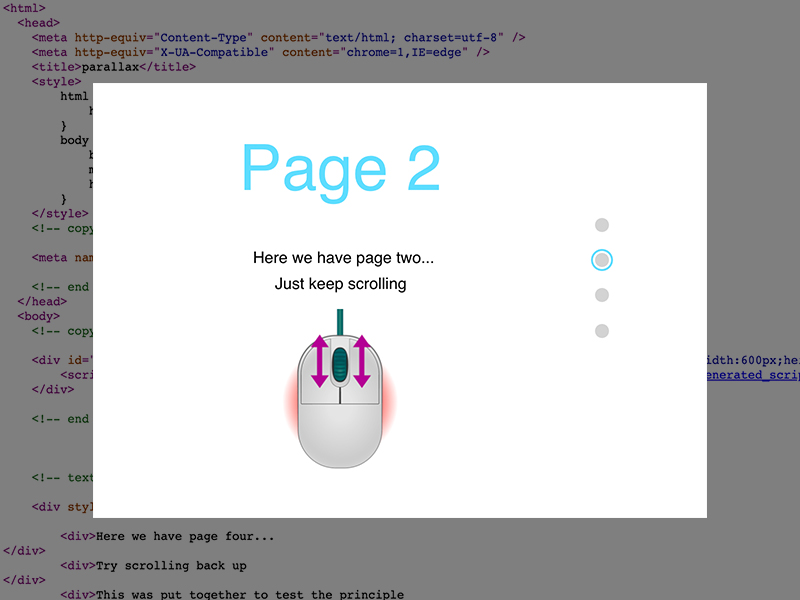Viewport: 800px width, 600px height.
Task: Click the 'Just keep scrolling' text
Action: click(x=340, y=284)
